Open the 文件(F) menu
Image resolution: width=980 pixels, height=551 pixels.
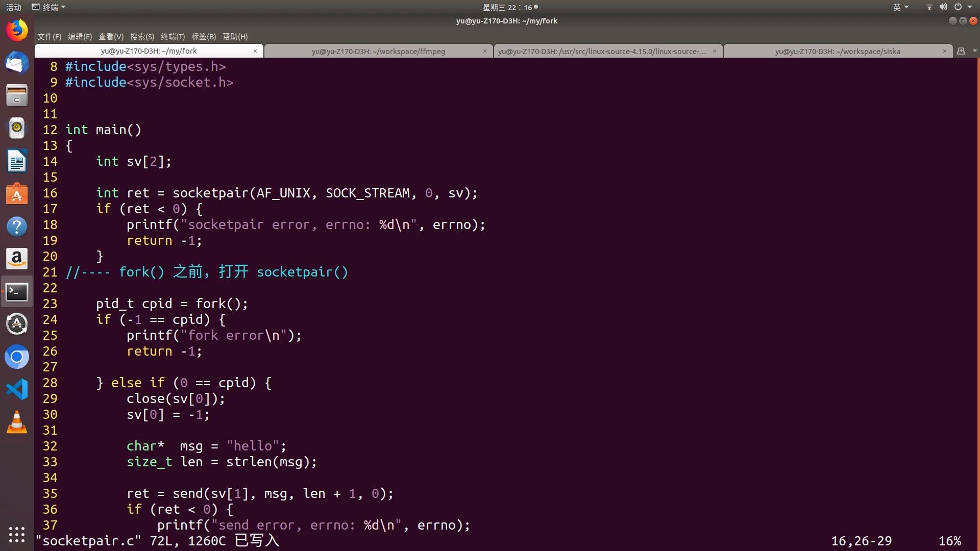point(49,37)
